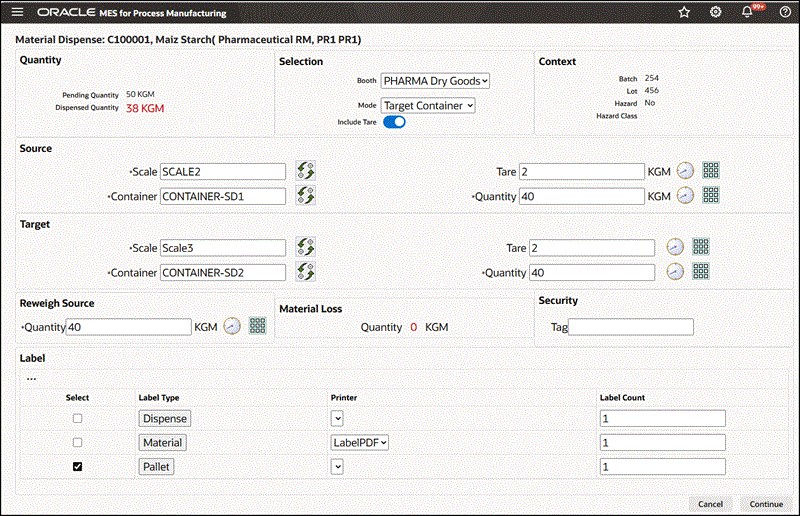800x516 pixels.
Task: Click the Pending Quantity value 50 KGM
Action: (140, 94)
